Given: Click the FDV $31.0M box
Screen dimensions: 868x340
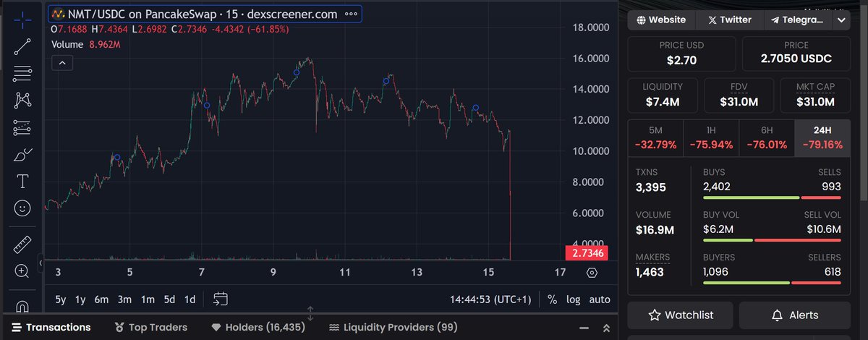Looking at the screenshot, I should coord(739,95).
